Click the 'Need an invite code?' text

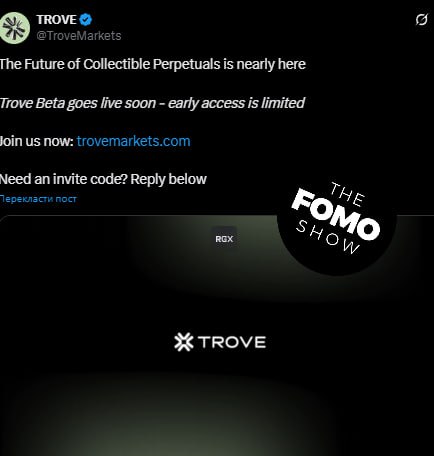point(63,179)
